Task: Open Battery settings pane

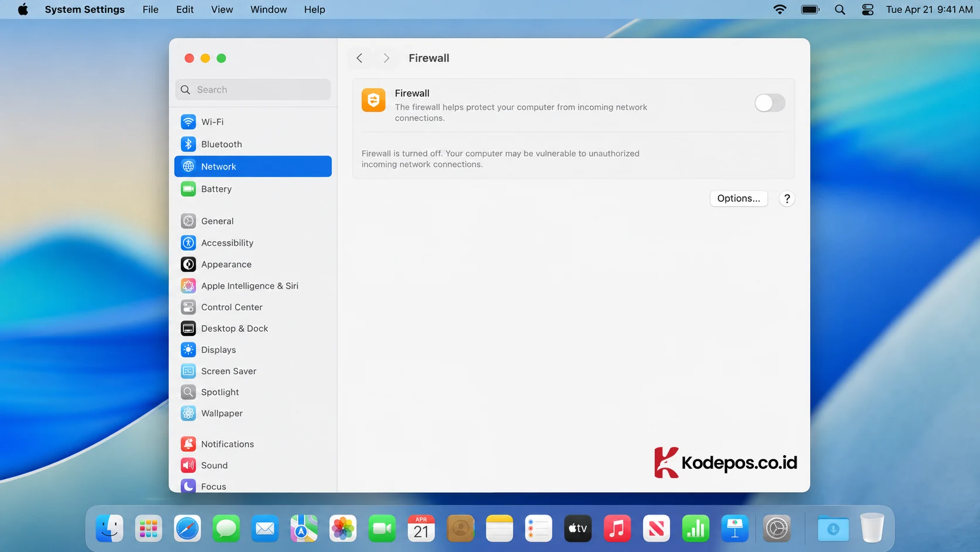Action: pos(253,189)
